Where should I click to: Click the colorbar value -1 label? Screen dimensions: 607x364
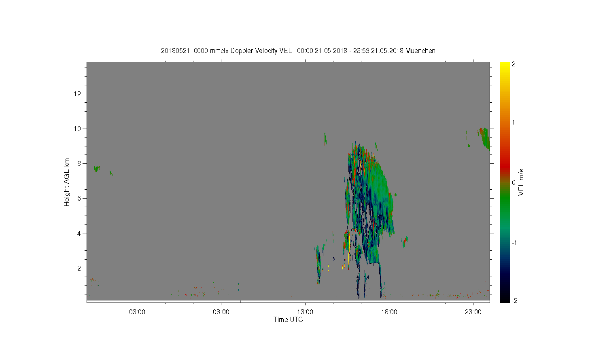coord(514,243)
